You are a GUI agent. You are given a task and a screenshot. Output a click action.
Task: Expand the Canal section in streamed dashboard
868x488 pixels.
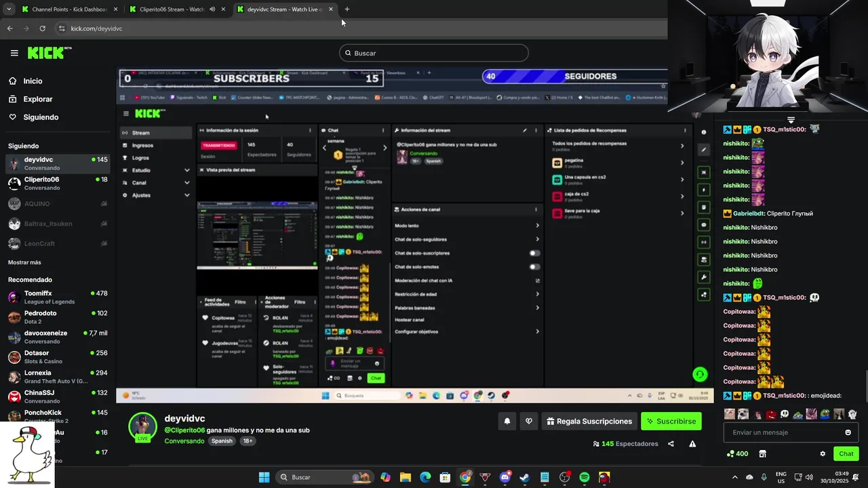tap(187, 182)
